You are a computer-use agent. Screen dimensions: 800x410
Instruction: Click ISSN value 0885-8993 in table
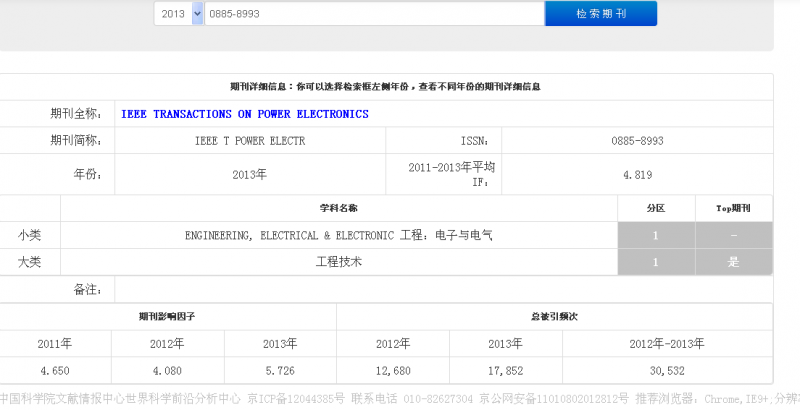tap(637, 141)
